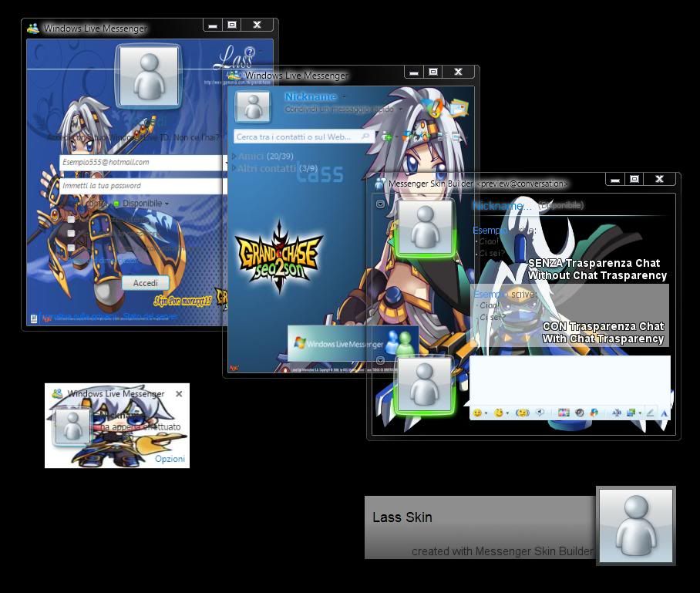Close the Windows Live Messenger notification popup

coord(179,393)
